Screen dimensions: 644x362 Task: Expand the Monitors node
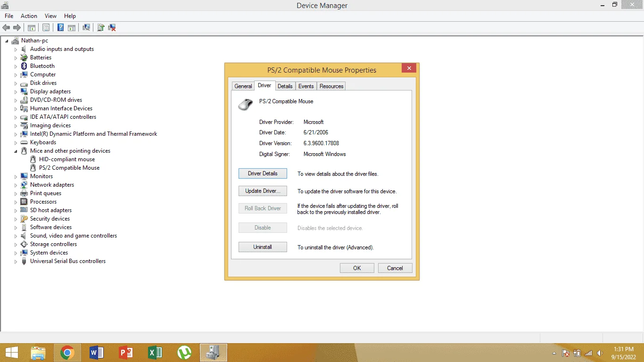(16, 177)
